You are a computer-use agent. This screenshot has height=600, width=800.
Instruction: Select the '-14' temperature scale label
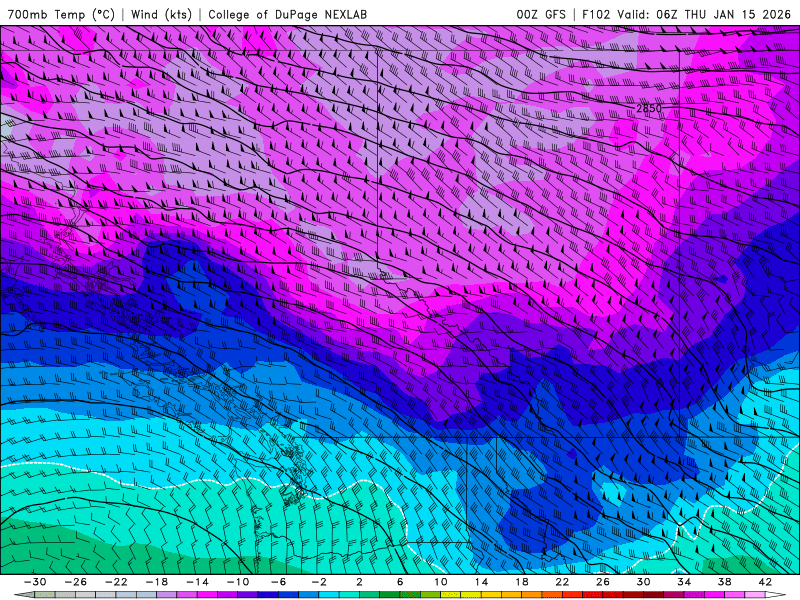pos(197,582)
